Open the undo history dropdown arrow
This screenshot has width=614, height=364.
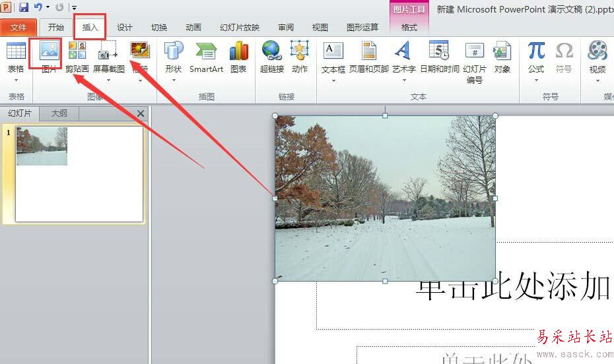tap(48, 7)
